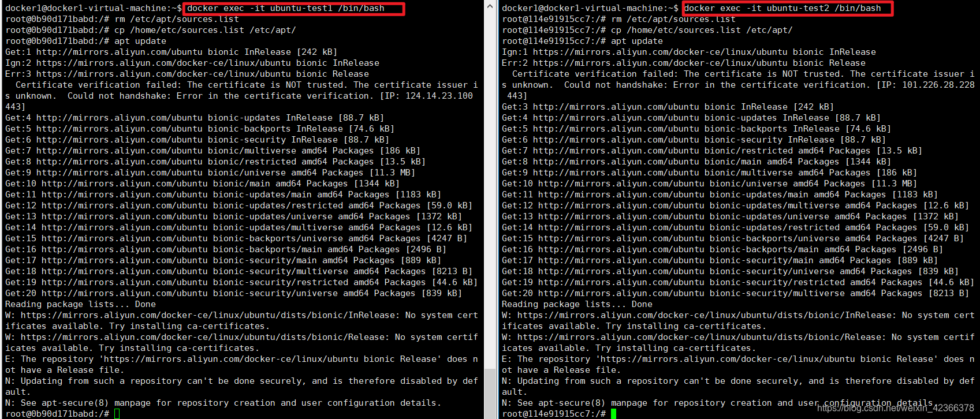Click Get:20 bionic-security/multiverse line, right terminal
Screen dimensions: 980x419
click(x=736, y=293)
